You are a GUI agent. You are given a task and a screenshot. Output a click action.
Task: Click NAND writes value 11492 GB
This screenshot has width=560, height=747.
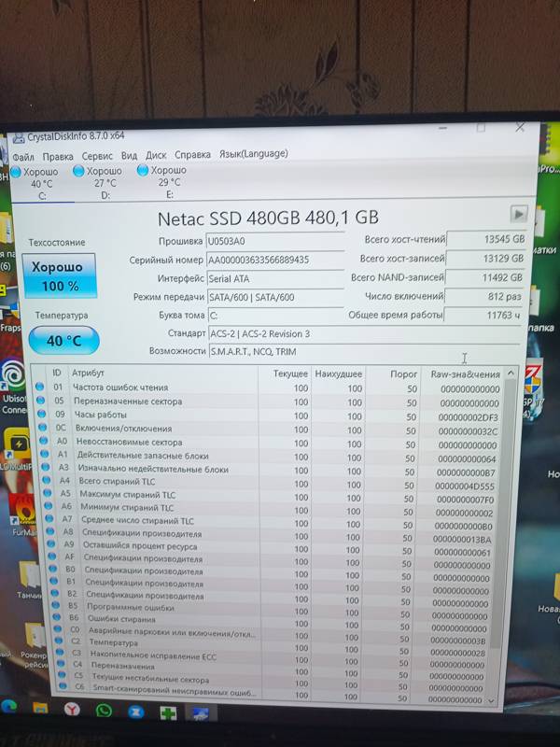click(484, 277)
